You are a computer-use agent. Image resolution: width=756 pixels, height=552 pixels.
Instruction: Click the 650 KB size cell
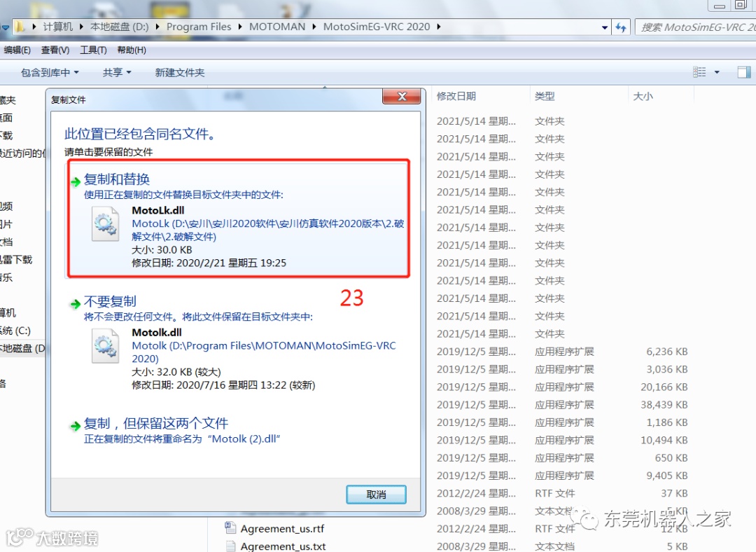[x=671, y=458]
